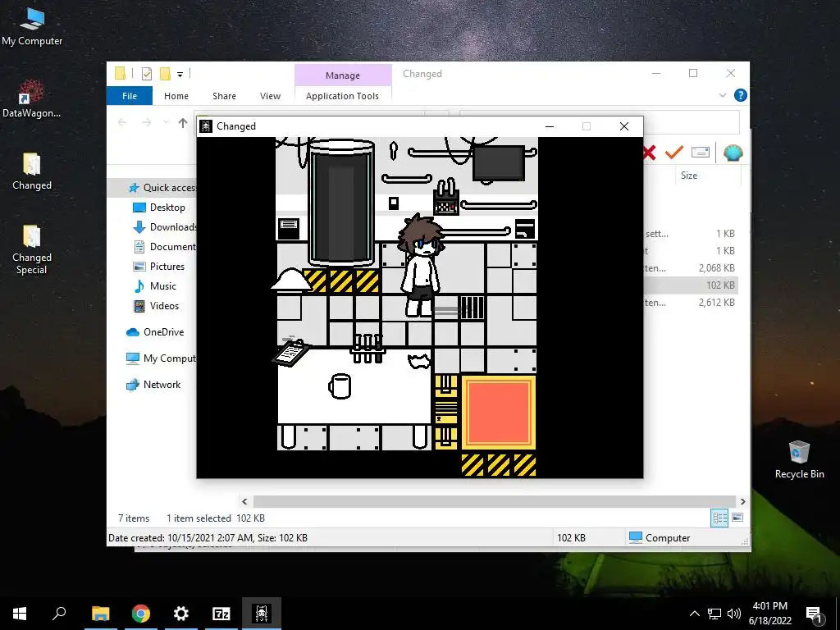The image size is (840, 630).
Task: Show hidden tray icons chevron
Action: click(x=694, y=614)
